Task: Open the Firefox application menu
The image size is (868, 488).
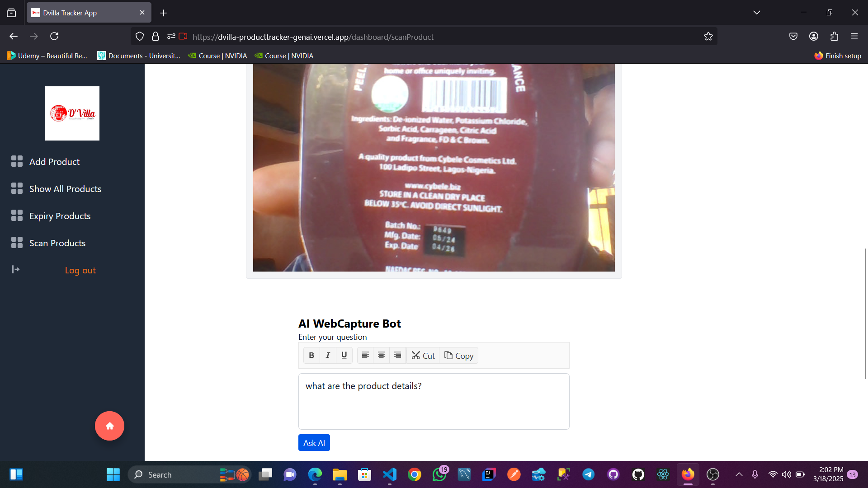Action: click(854, 37)
